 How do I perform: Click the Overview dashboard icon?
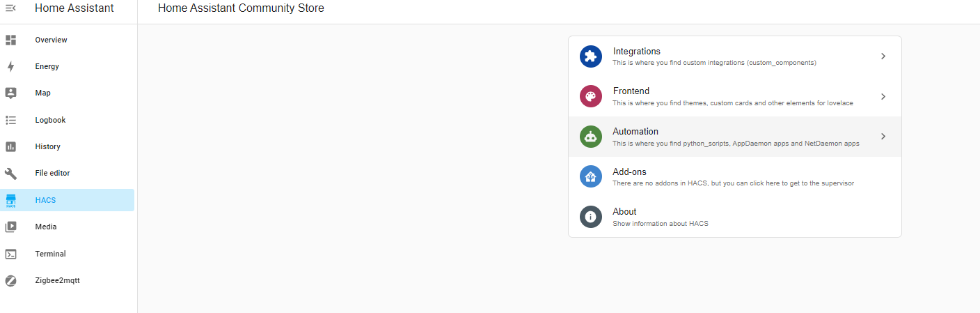[x=10, y=40]
